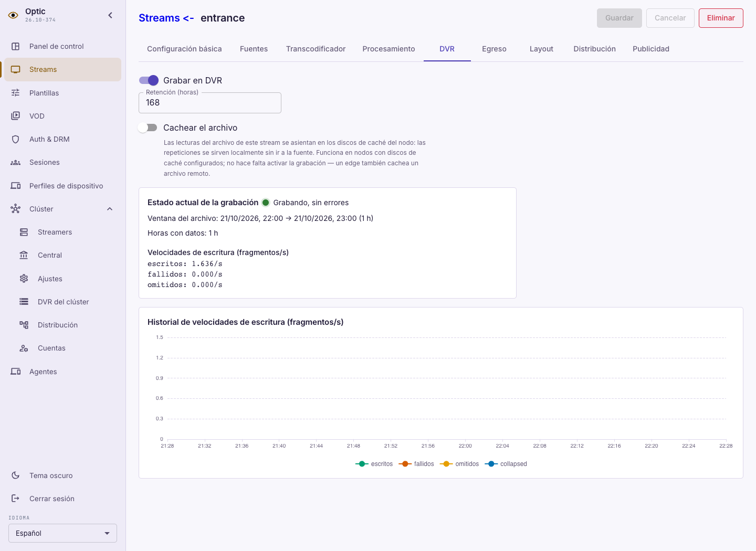Open DVR del clúster storage icon
756x551 pixels.
pyautogui.click(x=24, y=302)
